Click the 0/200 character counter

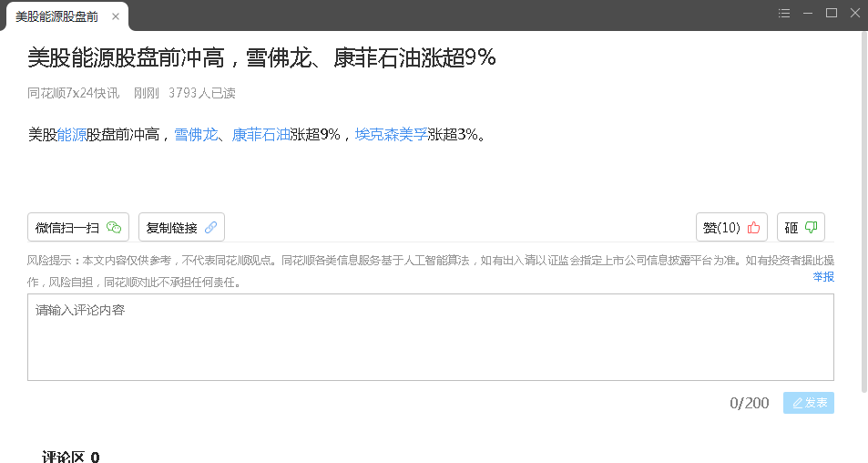click(750, 403)
